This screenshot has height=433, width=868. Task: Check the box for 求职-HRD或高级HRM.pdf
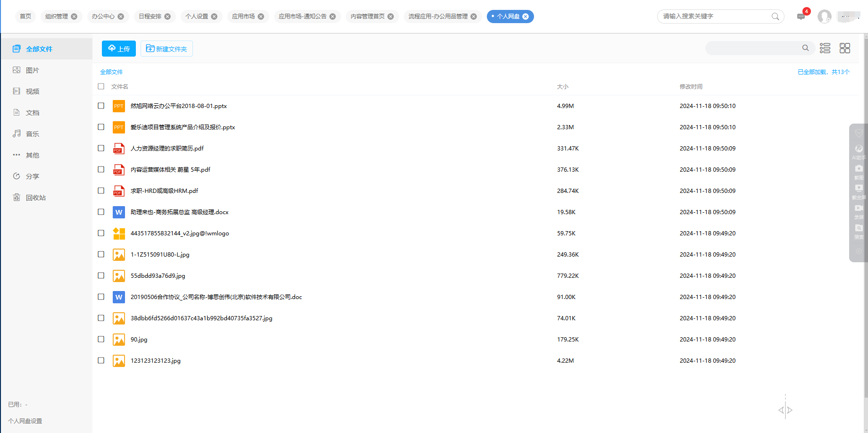(101, 191)
